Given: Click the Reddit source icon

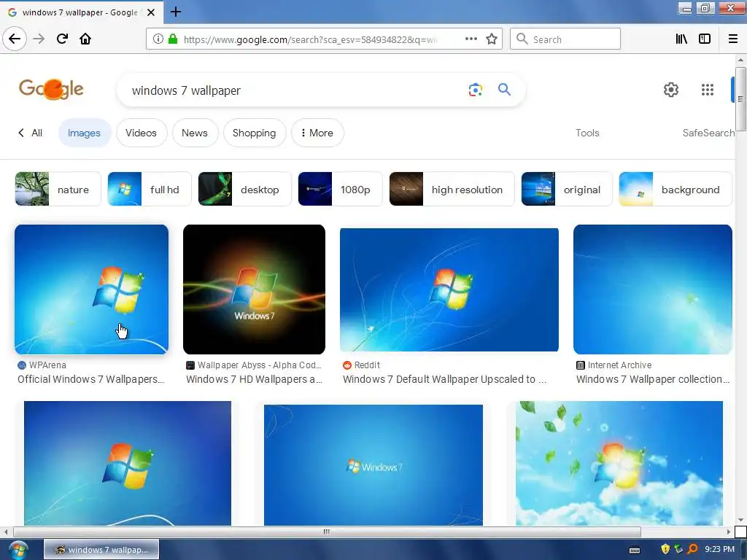Looking at the screenshot, I should click(347, 365).
